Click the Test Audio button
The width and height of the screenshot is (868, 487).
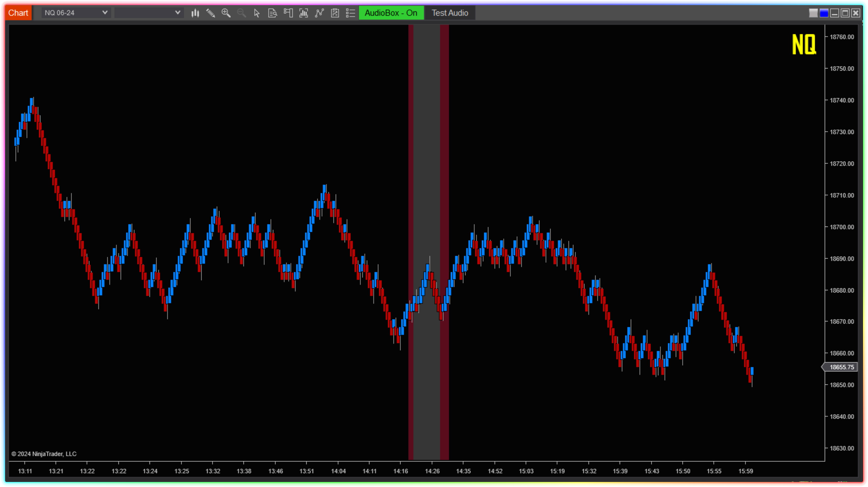click(x=450, y=13)
